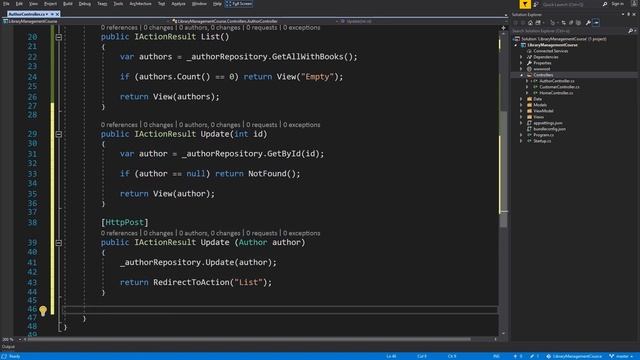
Task: Open the Test menu
Action: 162,4
